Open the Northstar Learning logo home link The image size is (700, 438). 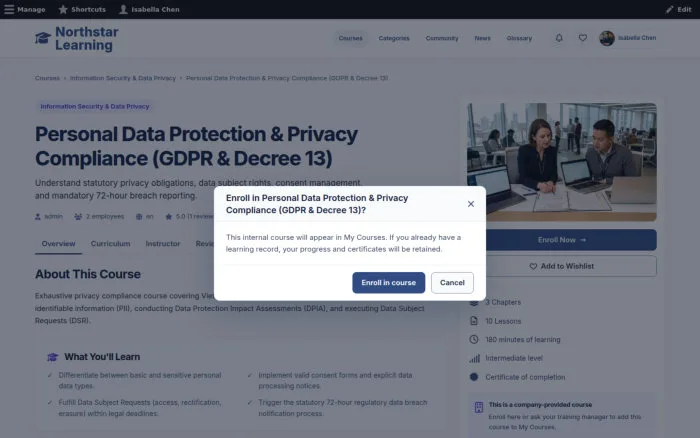[77, 38]
